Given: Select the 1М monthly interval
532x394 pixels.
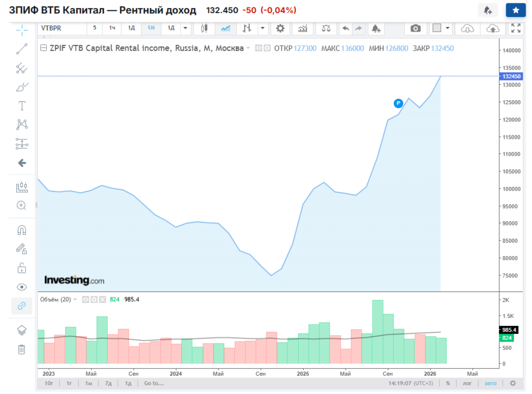Looking at the screenshot, I should coord(151,28).
